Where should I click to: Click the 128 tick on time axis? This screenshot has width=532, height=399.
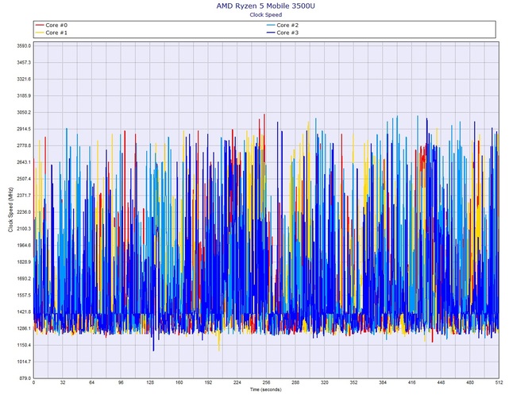150,382
